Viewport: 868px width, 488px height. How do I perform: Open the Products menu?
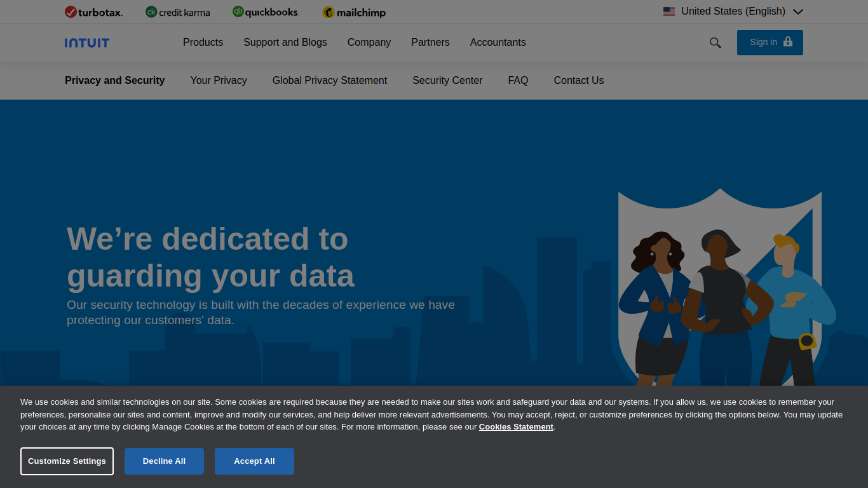point(203,43)
